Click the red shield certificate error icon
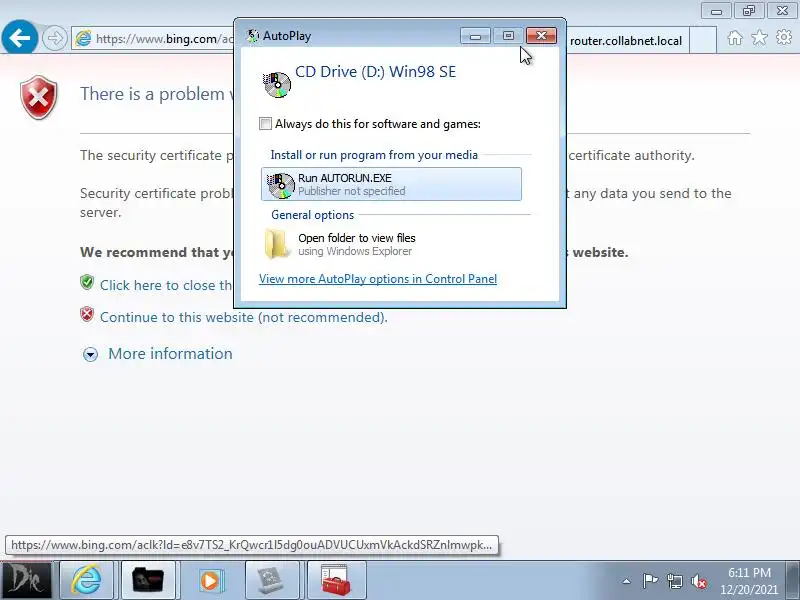Image resolution: width=800 pixels, height=600 pixels. [38, 97]
